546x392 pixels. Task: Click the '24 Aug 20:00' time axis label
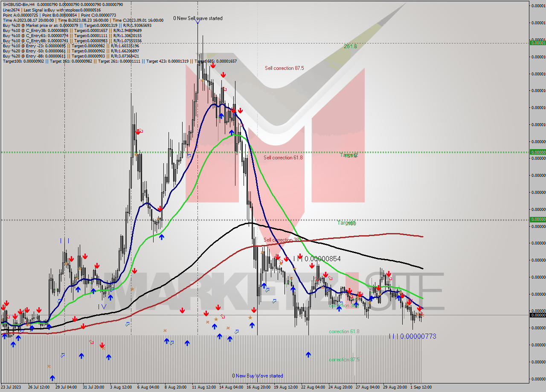[340, 387]
